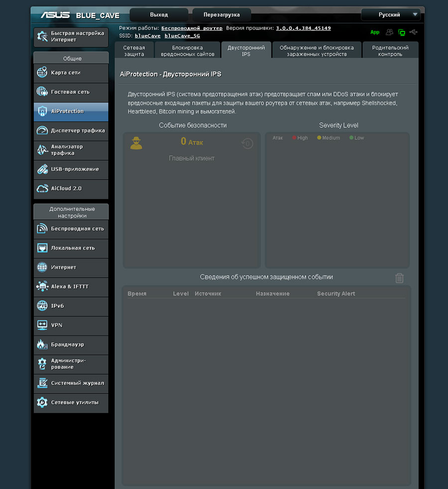448x489 pixels.
Task: Select the Двусторонний IPS tab
Action: 246,51
